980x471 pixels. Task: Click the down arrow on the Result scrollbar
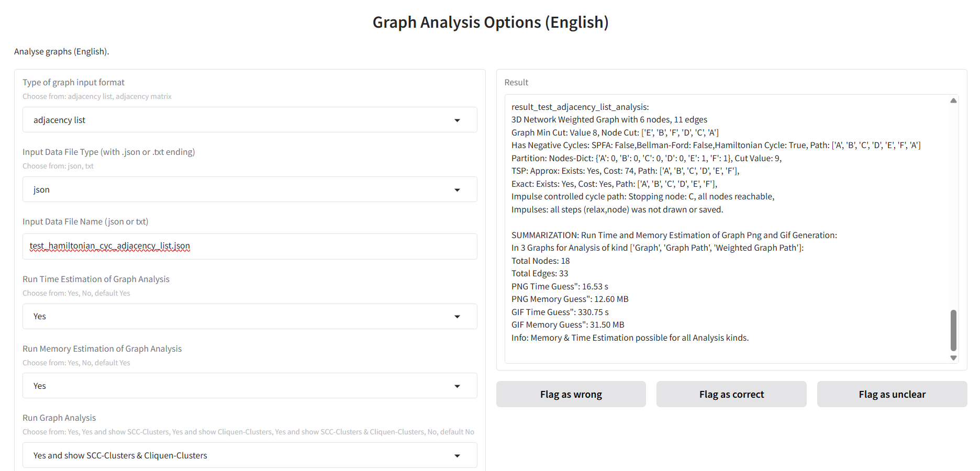pyautogui.click(x=953, y=358)
